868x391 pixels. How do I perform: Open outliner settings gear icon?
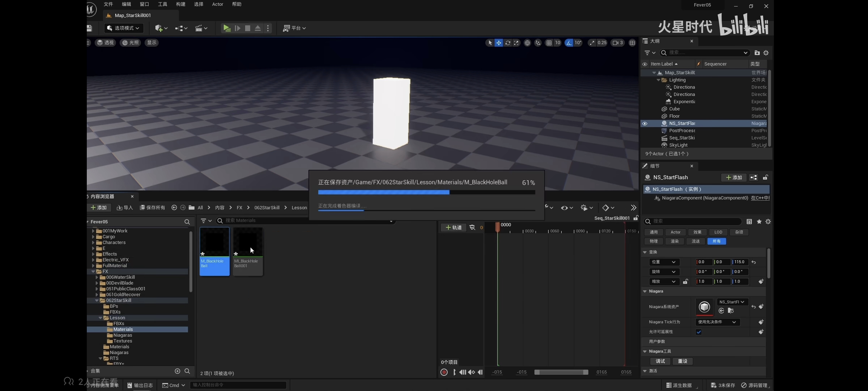coord(766,53)
